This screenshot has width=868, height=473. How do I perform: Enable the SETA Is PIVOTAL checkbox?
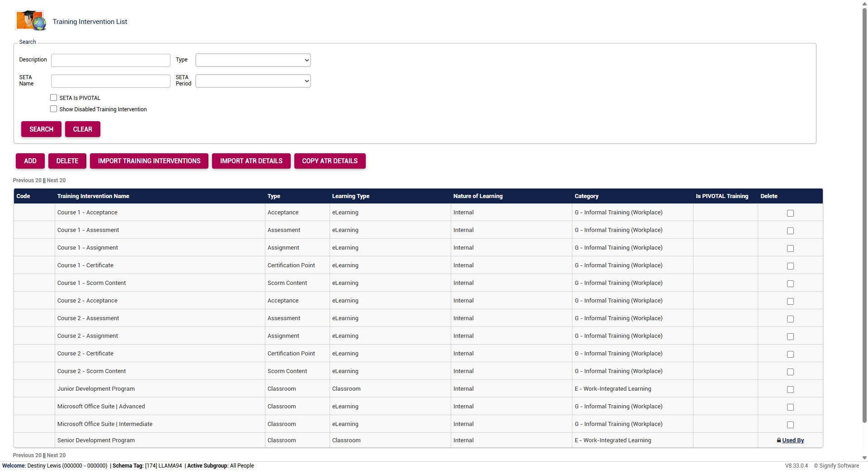coord(54,98)
